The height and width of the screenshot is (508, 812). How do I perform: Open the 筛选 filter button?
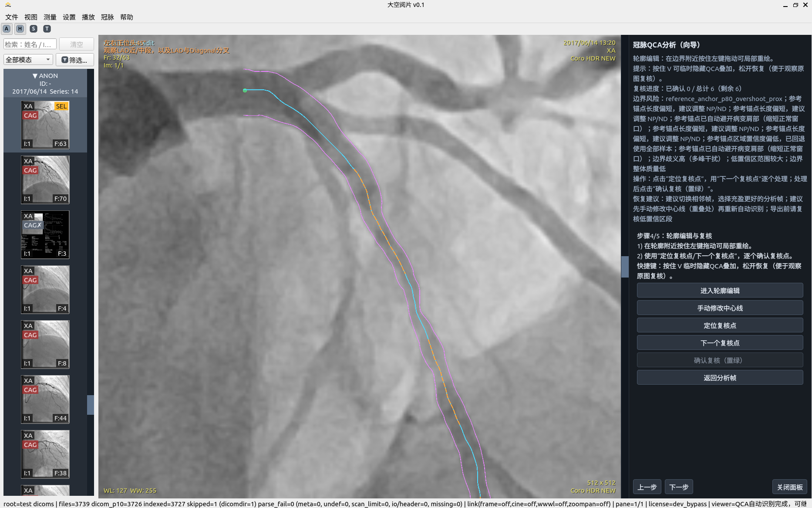click(74, 60)
